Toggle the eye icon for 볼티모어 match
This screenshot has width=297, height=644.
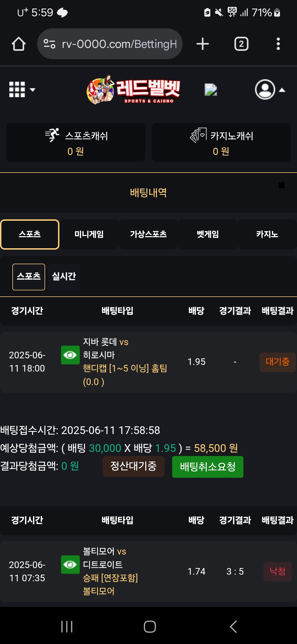[70, 564]
